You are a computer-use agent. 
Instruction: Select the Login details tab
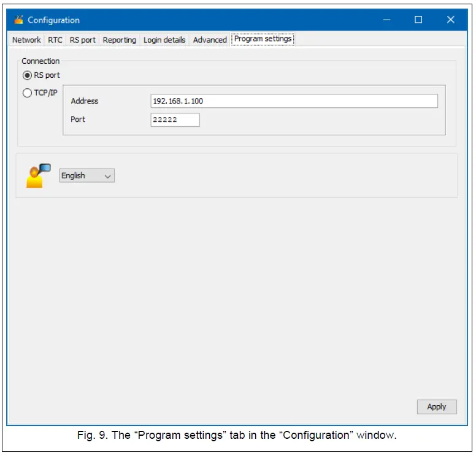(x=164, y=40)
